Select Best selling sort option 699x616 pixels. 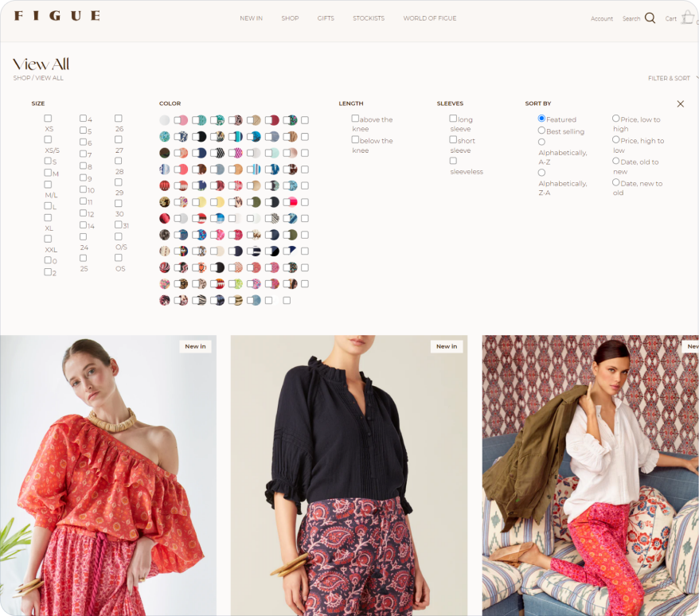pyautogui.click(x=541, y=131)
